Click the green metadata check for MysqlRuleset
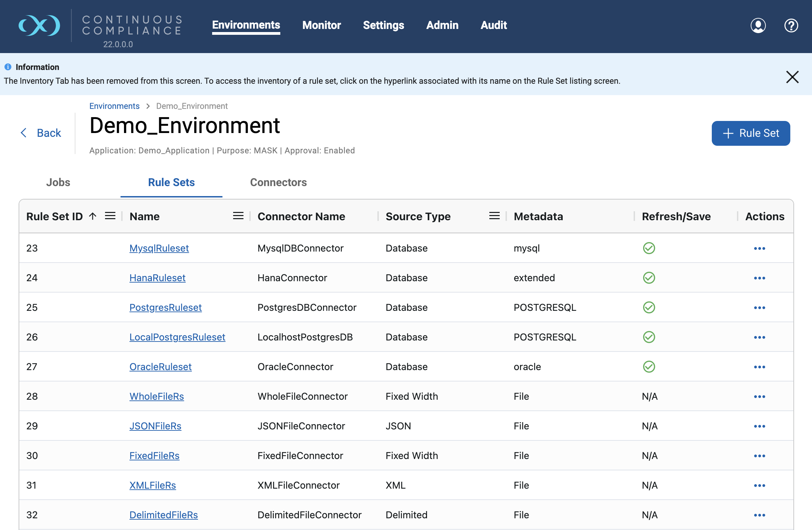The height and width of the screenshot is (530, 812). [x=649, y=248]
